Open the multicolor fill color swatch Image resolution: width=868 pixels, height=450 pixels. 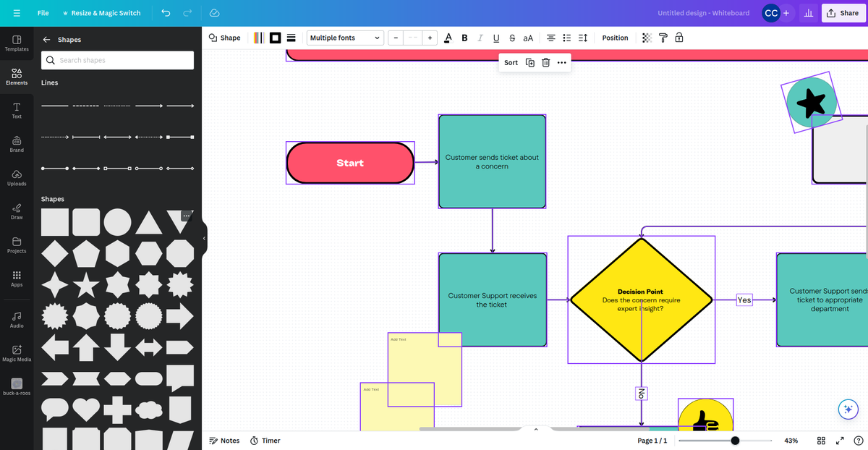259,38
